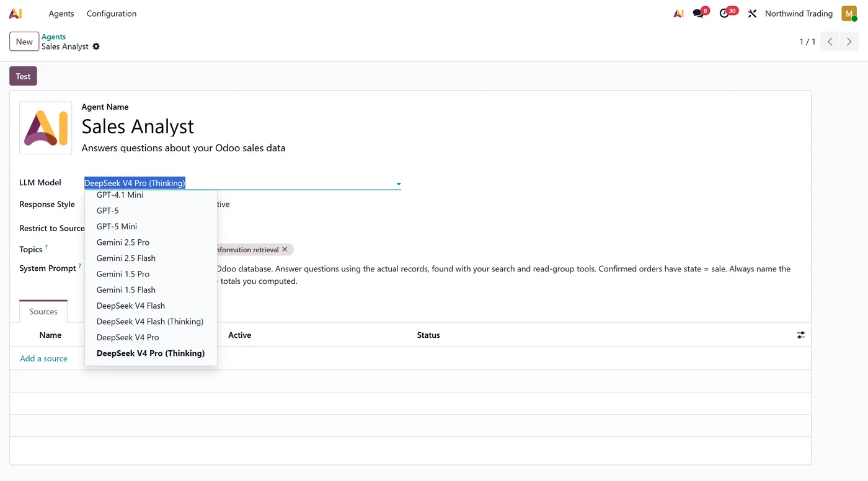Click the AI app logo in navbar
Viewport: 868px width, 481px height.
tap(15, 14)
